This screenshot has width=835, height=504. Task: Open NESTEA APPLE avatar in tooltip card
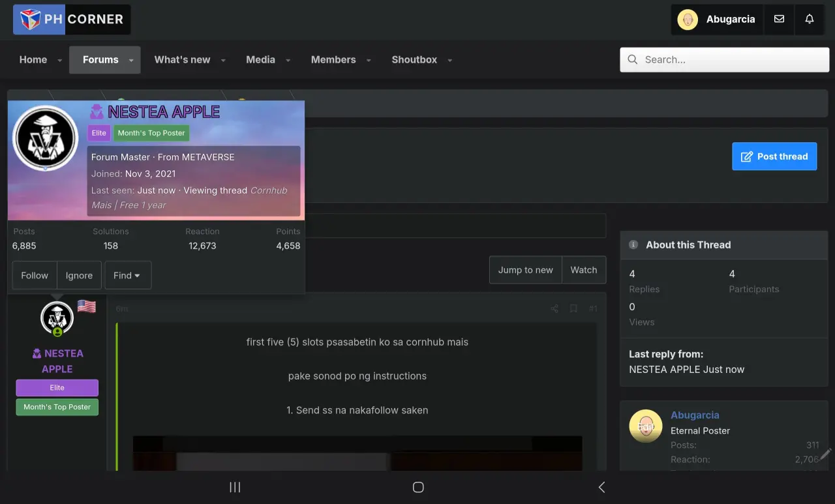click(46, 138)
